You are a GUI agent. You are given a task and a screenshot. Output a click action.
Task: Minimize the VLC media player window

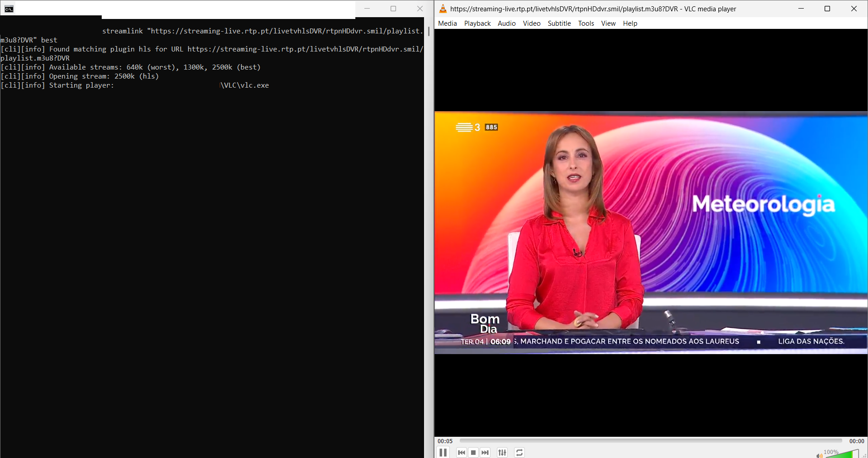(x=801, y=9)
